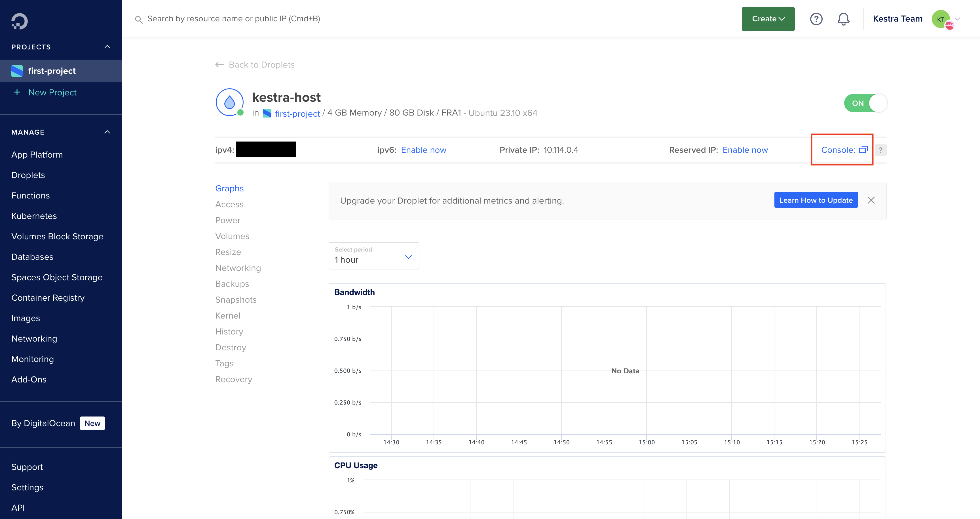Open the Console window icon
This screenshot has height=519, width=980.
[863, 150]
